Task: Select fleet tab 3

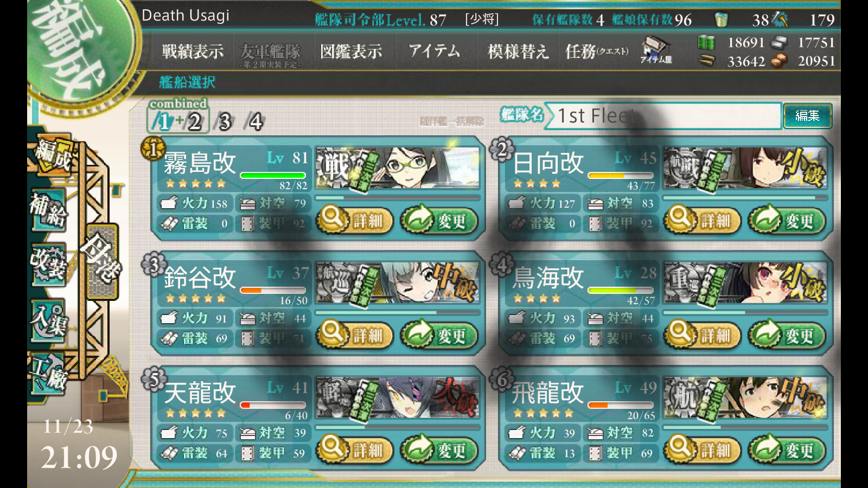Action: click(224, 121)
